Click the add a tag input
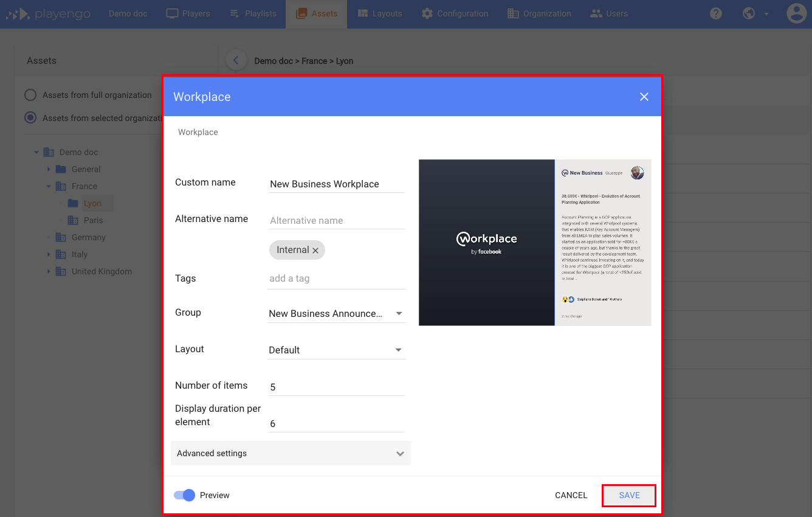Image resolution: width=812 pixels, height=517 pixels. tap(337, 279)
